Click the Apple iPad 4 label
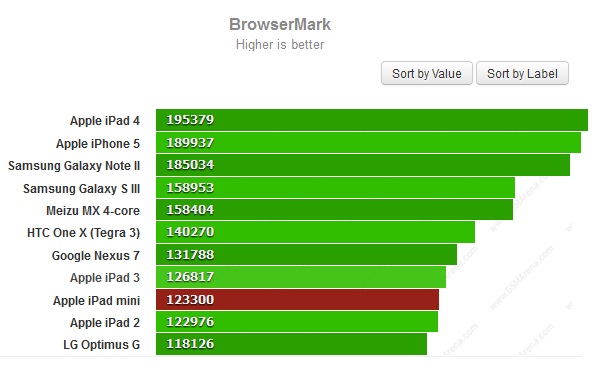614x372 pixels. pos(105,121)
